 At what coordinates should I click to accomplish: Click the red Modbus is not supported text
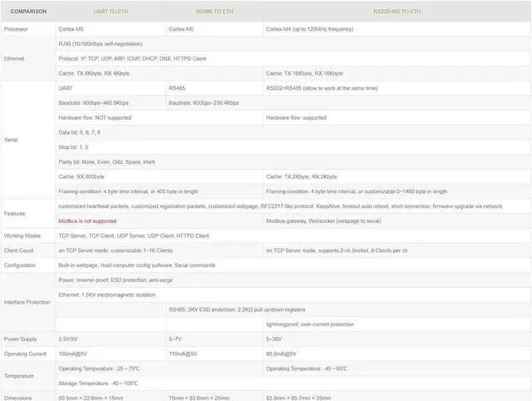87,221
